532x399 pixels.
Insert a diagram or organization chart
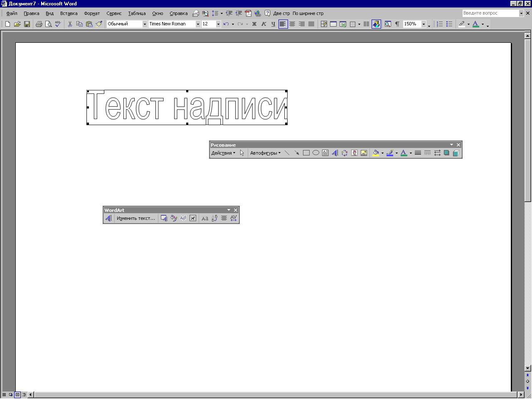click(x=345, y=153)
